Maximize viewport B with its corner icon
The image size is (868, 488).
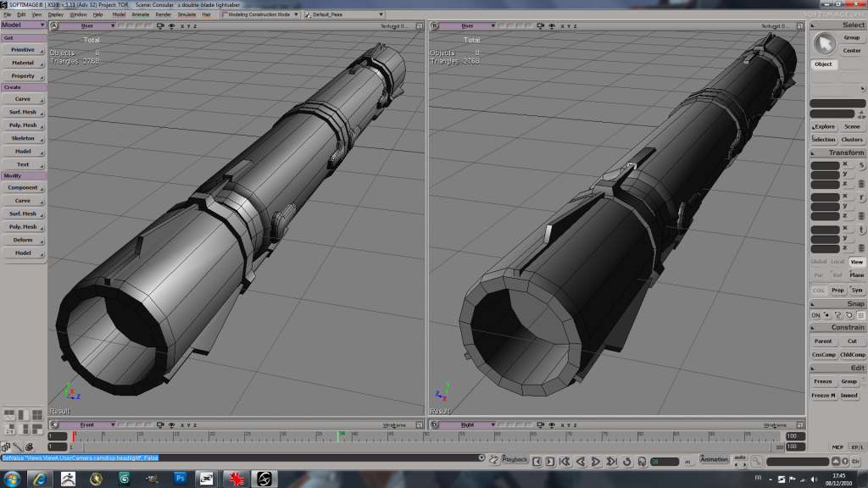(800, 26)
